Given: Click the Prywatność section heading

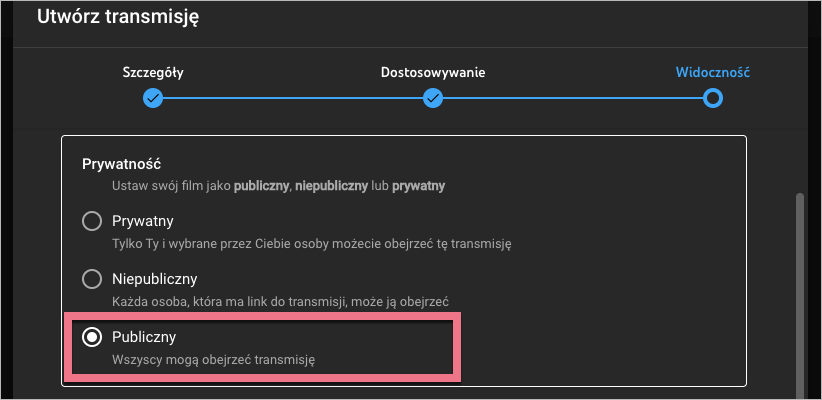Looking at the screenshot, I should pyautogui.click(x=122, y=162).
